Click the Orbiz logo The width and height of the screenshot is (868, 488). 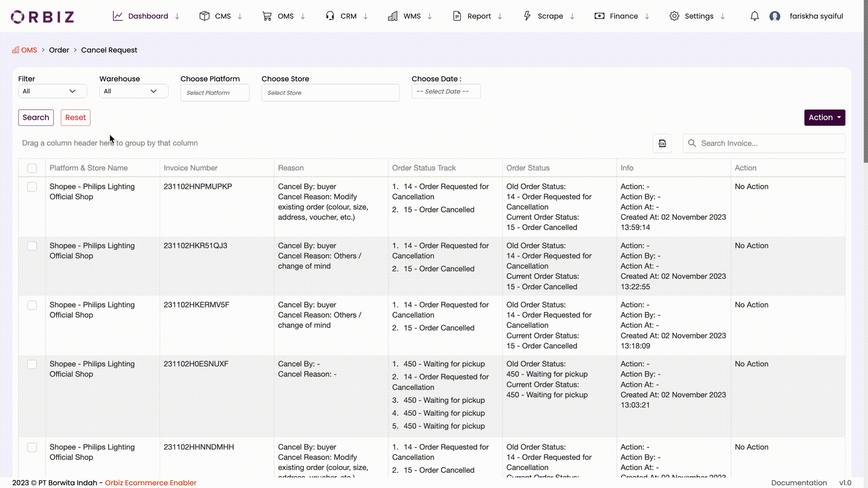[x=42, y=17]
